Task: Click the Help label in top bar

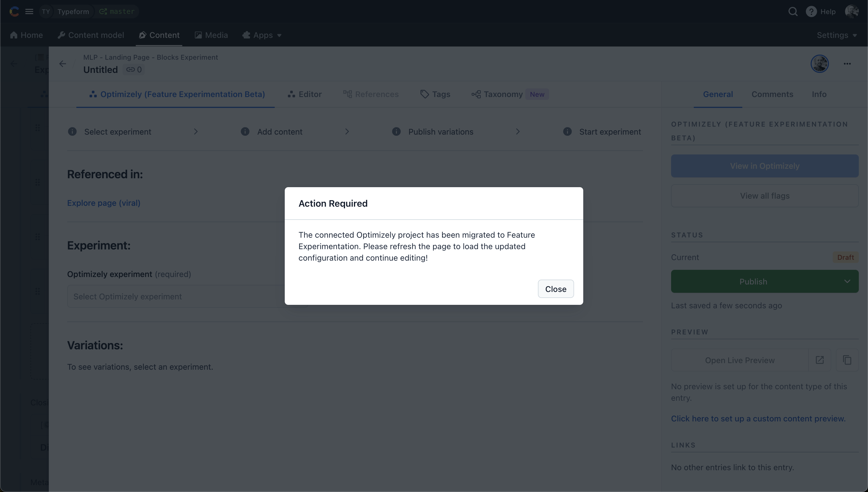Action: (828, 11)
